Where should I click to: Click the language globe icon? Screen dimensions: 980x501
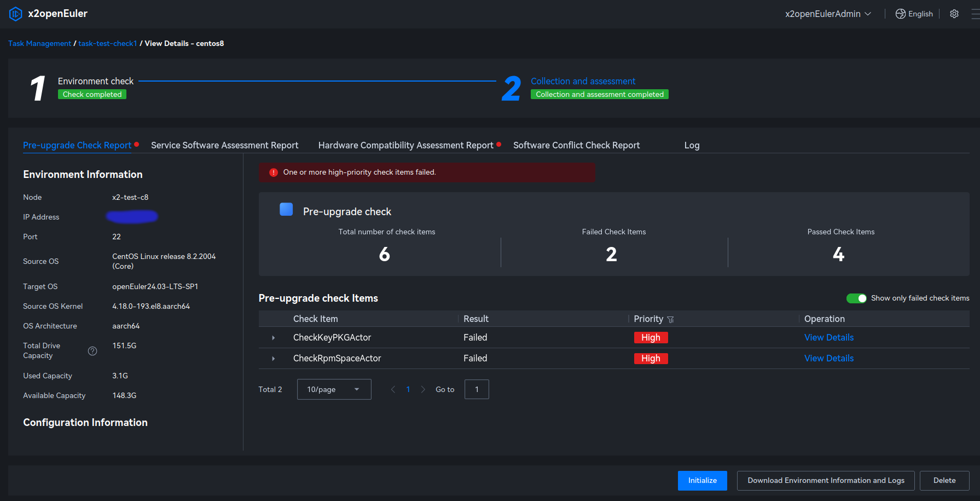tap(900, 14)
